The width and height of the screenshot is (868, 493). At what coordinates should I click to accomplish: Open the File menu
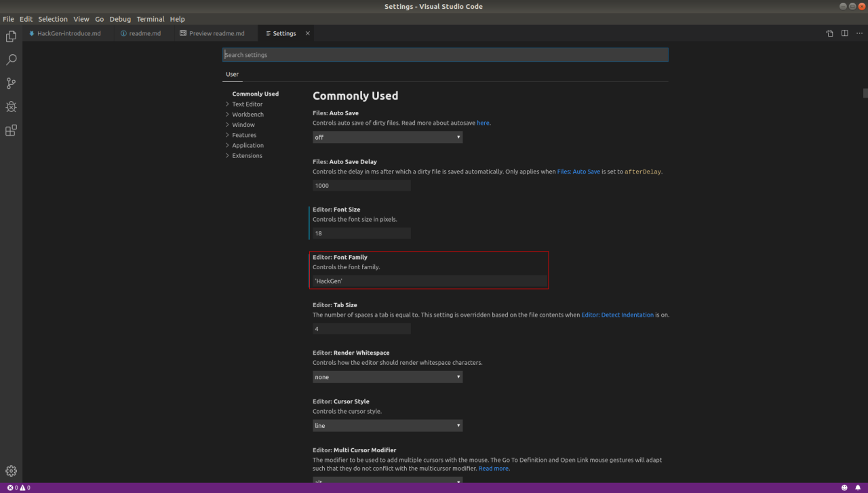pyautogui.click(x=8, y=19)
